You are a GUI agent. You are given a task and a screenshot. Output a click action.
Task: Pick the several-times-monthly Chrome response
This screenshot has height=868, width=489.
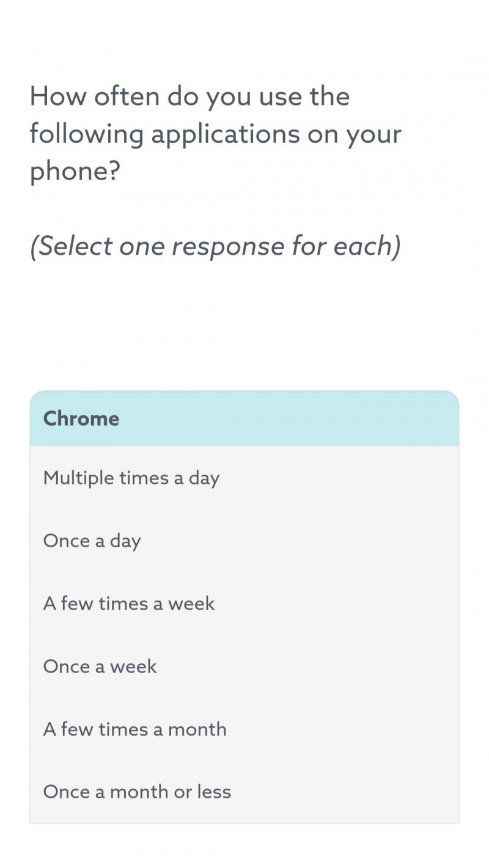(135, 729)
